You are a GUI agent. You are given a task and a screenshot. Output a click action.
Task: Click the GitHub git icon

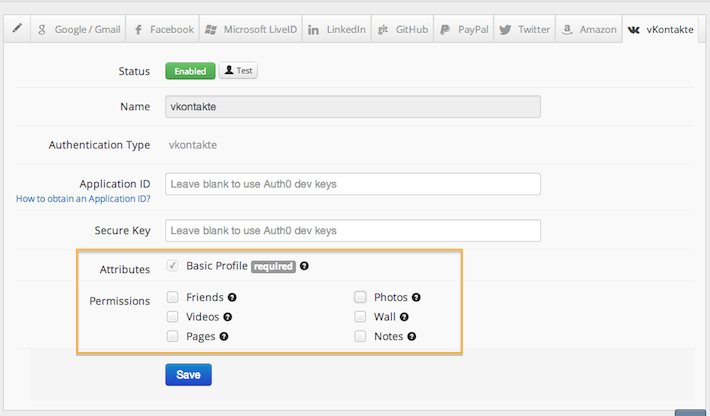point(383,29)
